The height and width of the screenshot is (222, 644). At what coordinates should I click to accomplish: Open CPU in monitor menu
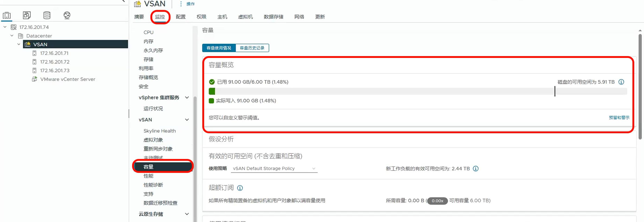(149, 32)
